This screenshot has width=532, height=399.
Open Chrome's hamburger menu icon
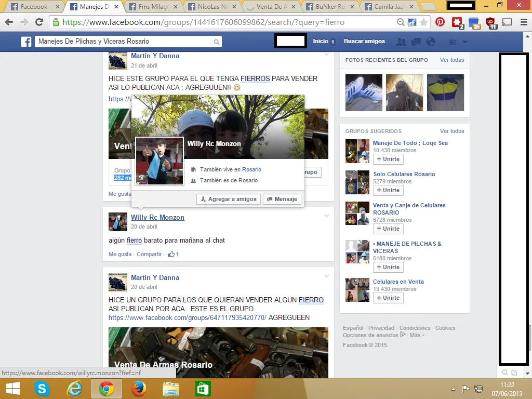(523, 22)
